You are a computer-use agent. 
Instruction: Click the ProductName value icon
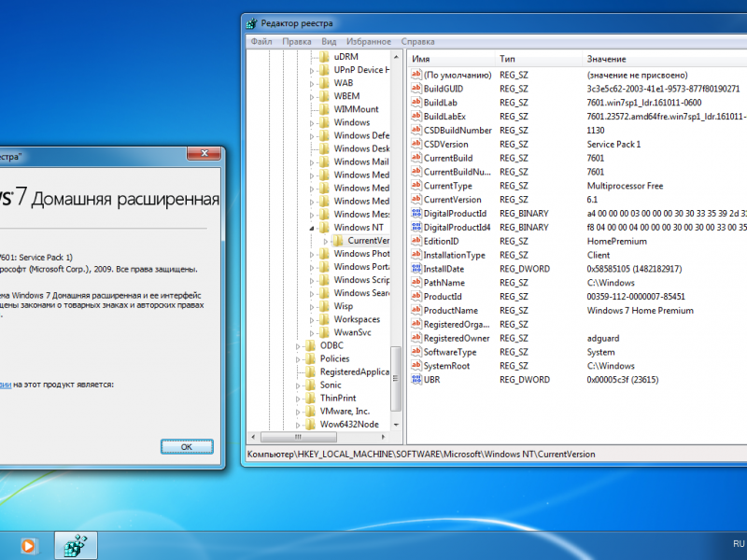click(416, 310)
